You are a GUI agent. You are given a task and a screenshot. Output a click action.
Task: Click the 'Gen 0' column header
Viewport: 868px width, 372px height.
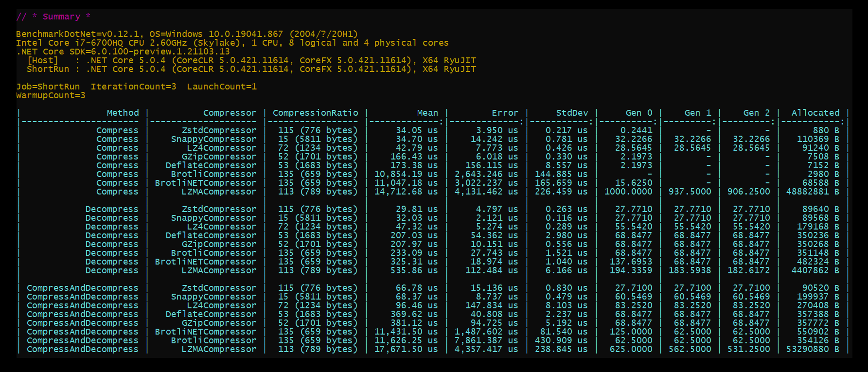[639, 113]
